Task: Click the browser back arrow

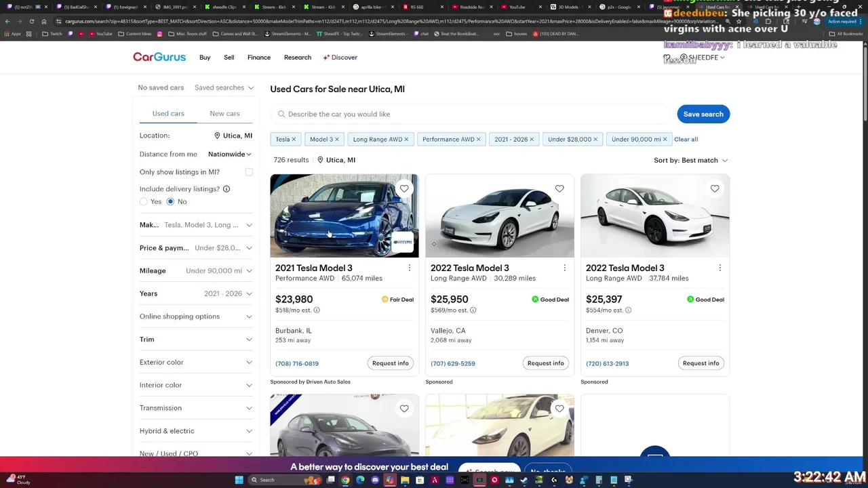Action: (x=7, y=21)
